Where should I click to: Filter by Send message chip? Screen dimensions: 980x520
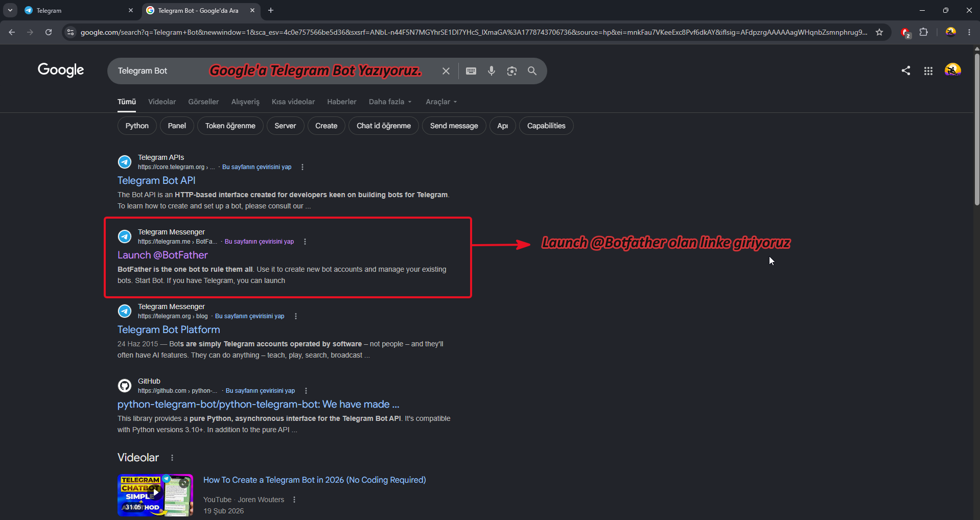click(x=454, y=126)
